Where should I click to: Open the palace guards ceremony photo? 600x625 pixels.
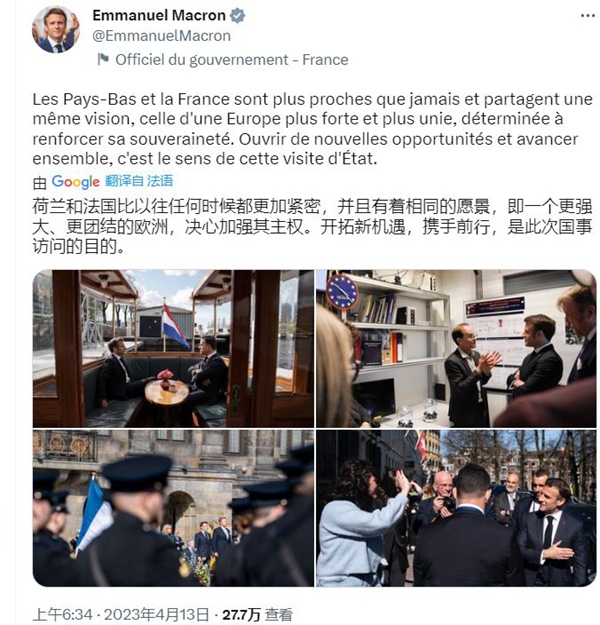(173, 508)
